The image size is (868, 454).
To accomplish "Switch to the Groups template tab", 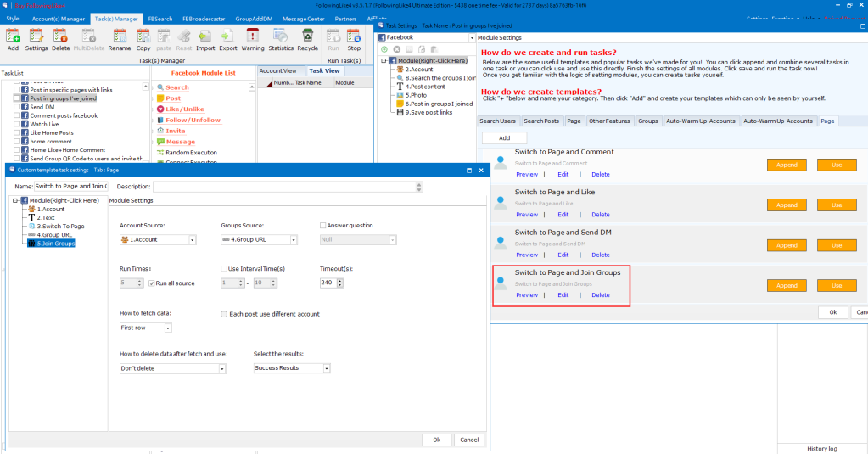I will pyautogui.click(x=647, y=121).
